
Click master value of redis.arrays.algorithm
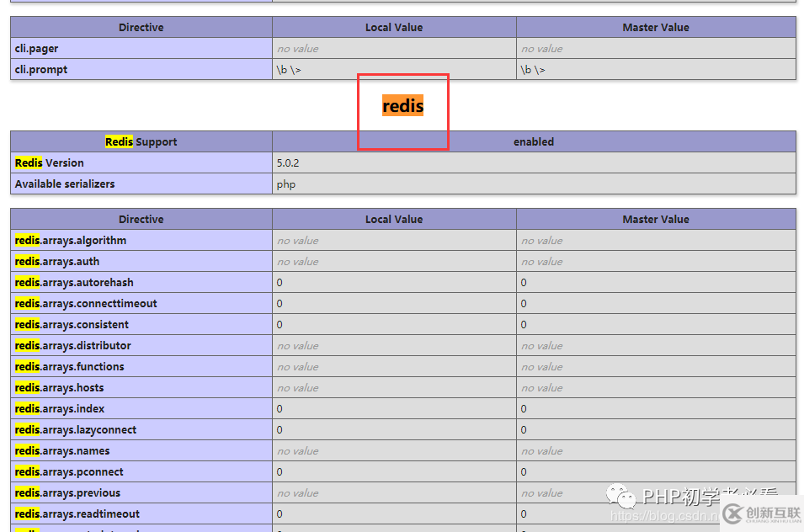656,240
